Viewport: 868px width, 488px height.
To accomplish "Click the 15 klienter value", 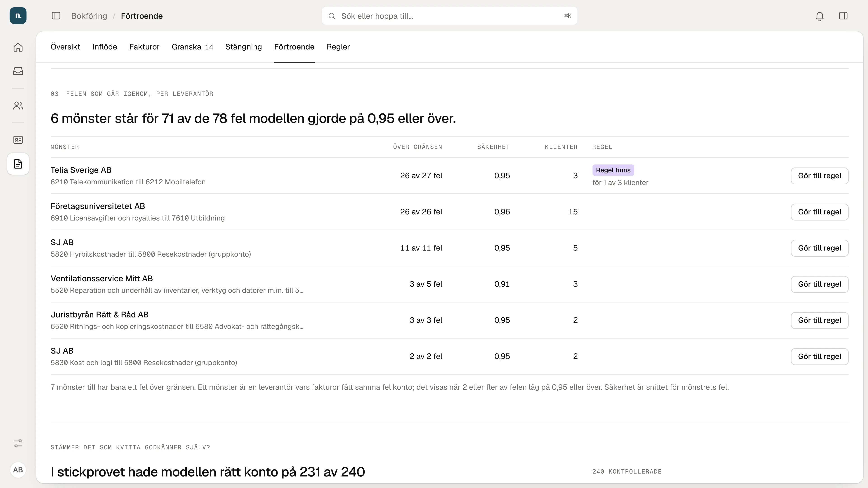I will [573, 211].
